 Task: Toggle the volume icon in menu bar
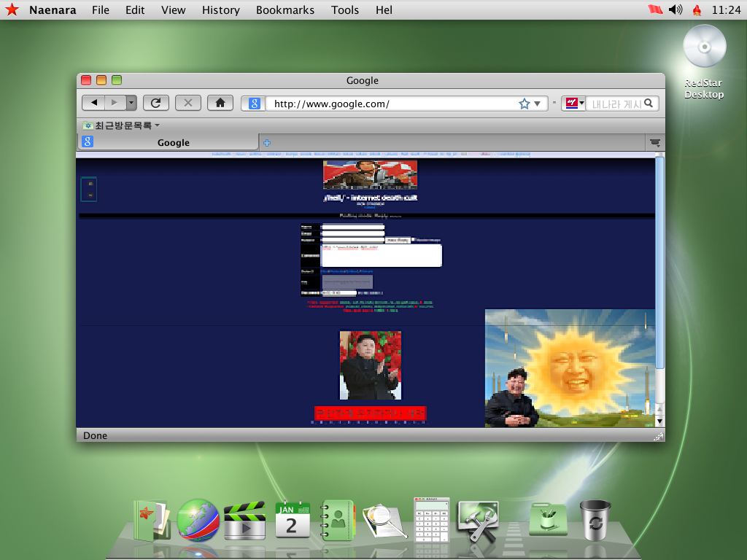676,9
